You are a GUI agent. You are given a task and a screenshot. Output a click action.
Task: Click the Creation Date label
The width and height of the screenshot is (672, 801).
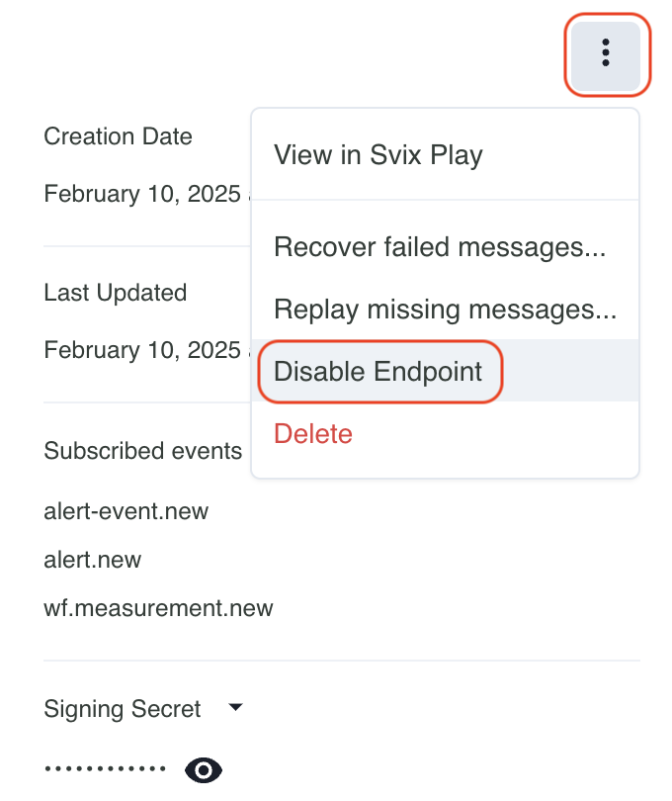tap(118, 136)
